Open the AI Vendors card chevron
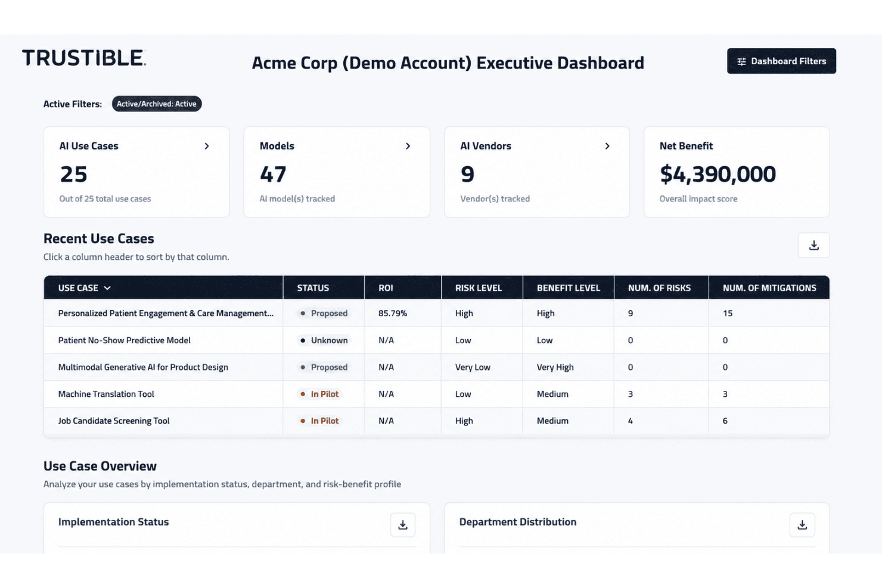The image size is (882, 588). [607, 146]
